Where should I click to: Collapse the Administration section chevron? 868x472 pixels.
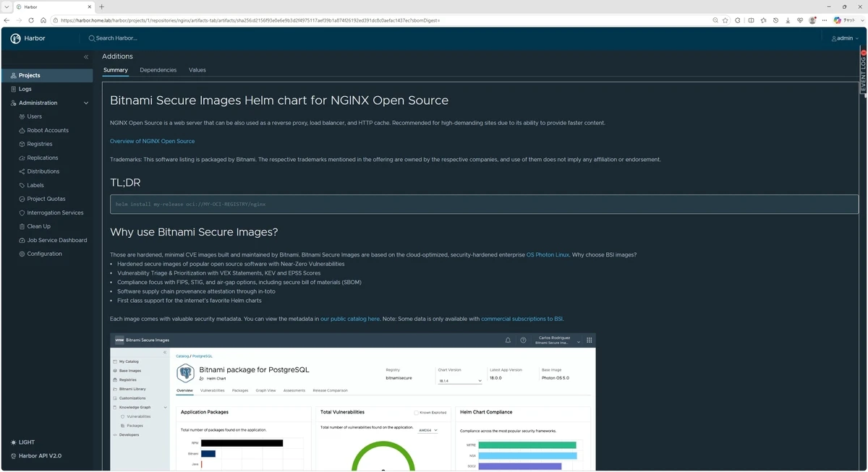(86, 103)
